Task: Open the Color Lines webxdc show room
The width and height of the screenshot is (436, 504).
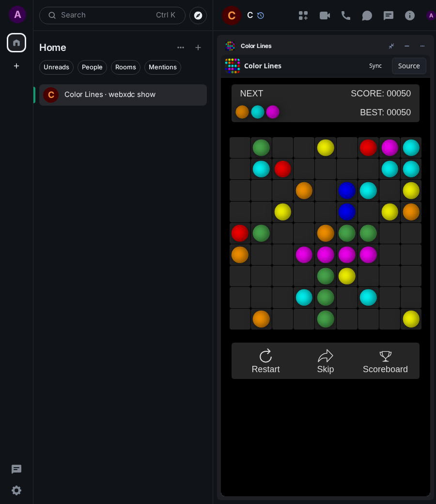Action: (123, 95)
